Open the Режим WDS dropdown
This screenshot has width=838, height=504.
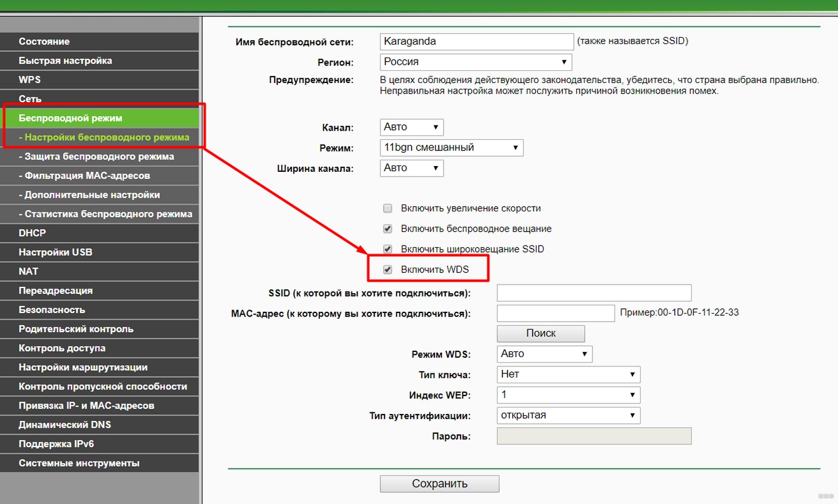coord(544,354)
